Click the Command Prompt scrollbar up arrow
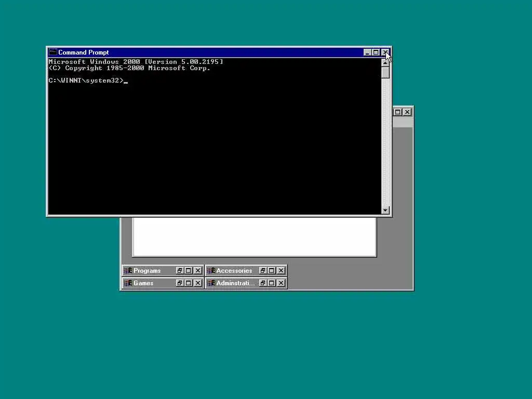This screenshot has height=399, width=532. coord(385,62)
